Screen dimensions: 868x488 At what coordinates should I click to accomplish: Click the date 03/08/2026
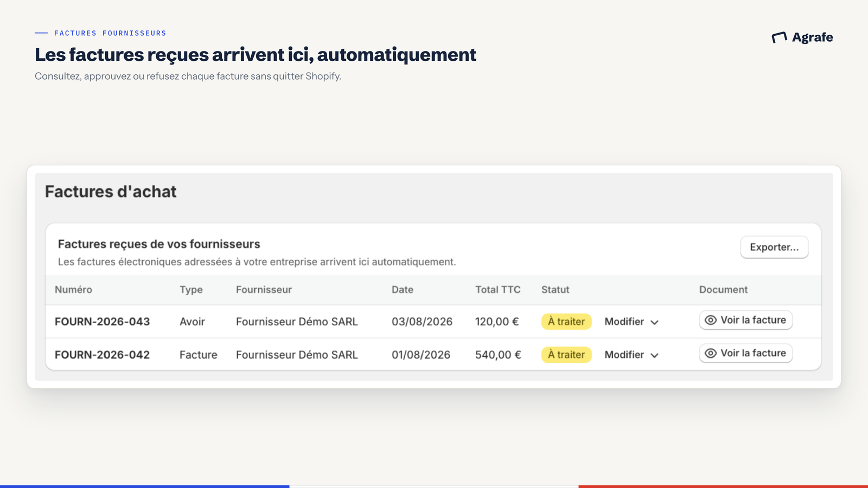coord(422,322)
